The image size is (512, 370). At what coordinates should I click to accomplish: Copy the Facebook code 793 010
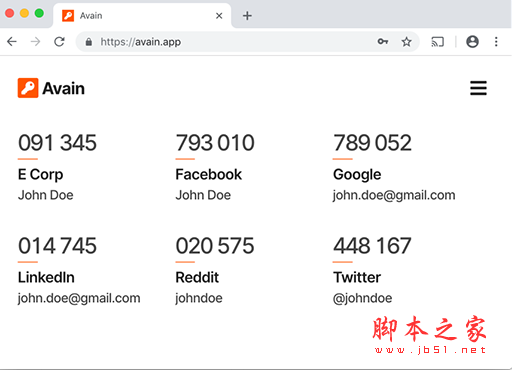point(215,143)
